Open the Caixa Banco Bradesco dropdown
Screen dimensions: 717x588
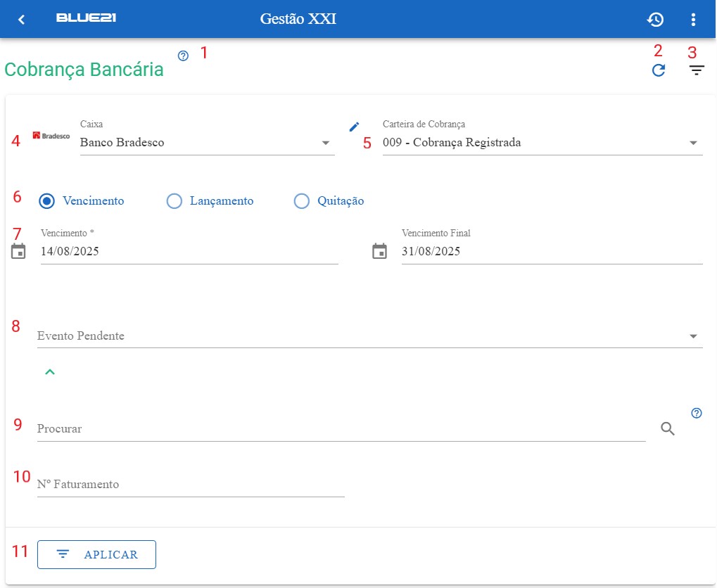pyautogui.click(x=207, y=143)
